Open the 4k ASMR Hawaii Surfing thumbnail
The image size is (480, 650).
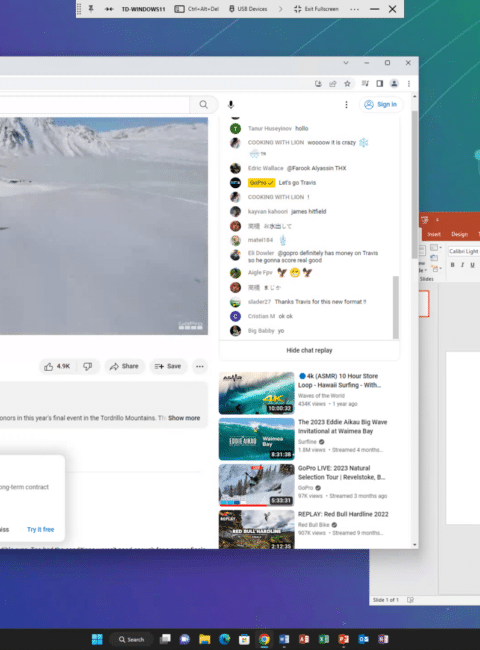point(257,393)
